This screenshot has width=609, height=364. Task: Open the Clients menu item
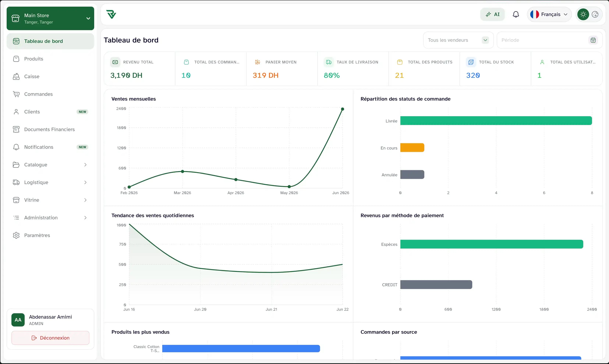tap(50, 112)
